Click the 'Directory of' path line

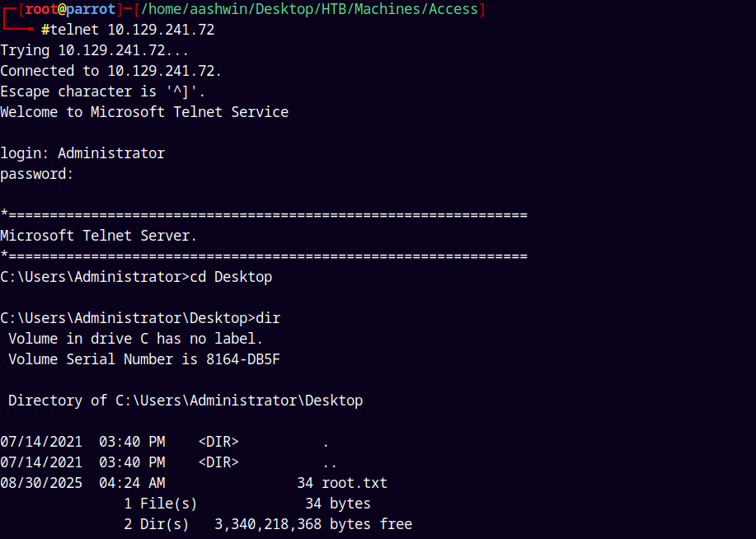(x=185, y=401)
